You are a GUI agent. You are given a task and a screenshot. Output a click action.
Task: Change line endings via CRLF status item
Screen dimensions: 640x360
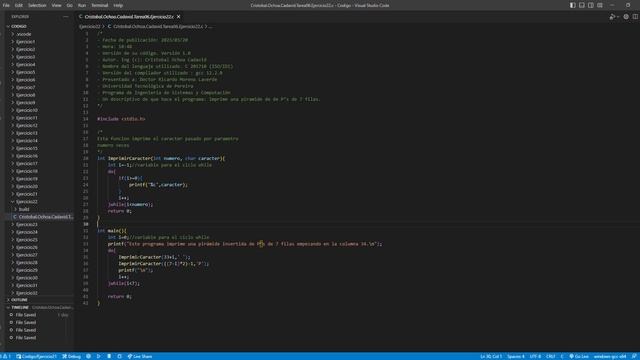551,356
